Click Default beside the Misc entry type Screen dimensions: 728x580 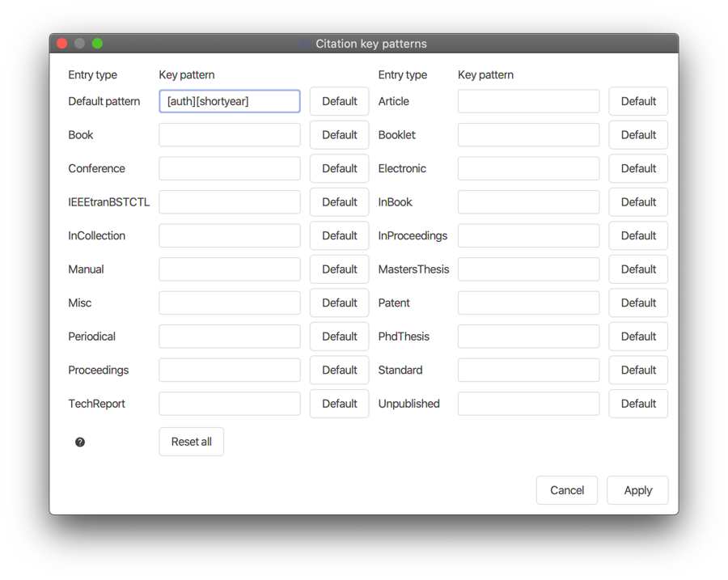coord(339,303)
